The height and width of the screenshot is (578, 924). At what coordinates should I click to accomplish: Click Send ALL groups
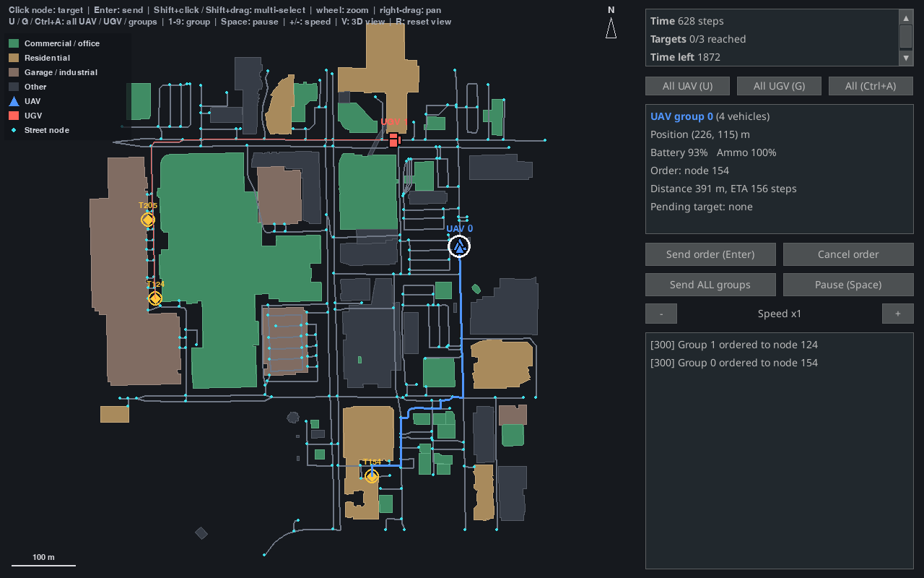710,285
